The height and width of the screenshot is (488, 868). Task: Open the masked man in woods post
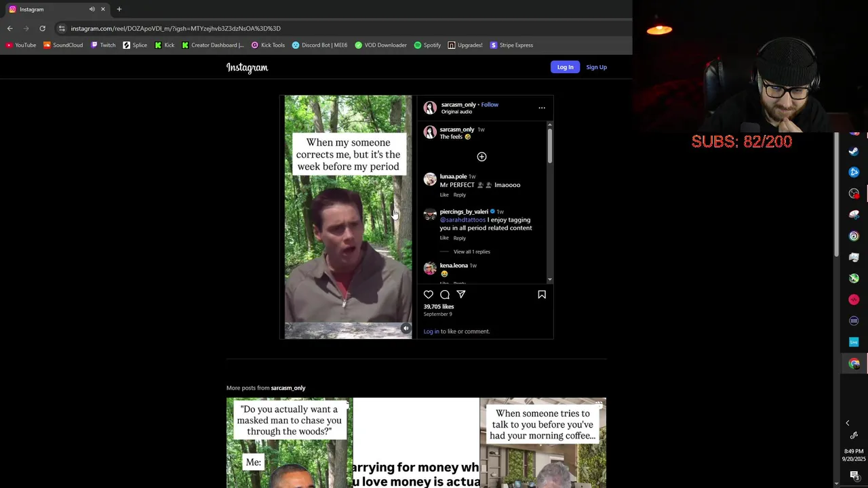[290, 443]
